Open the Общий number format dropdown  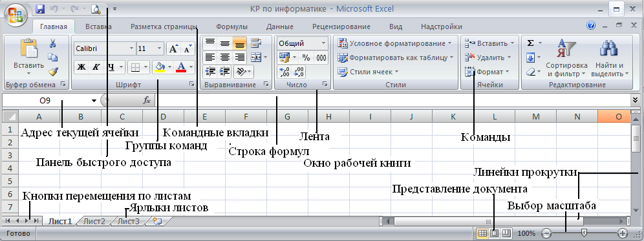tap(323, 43)
